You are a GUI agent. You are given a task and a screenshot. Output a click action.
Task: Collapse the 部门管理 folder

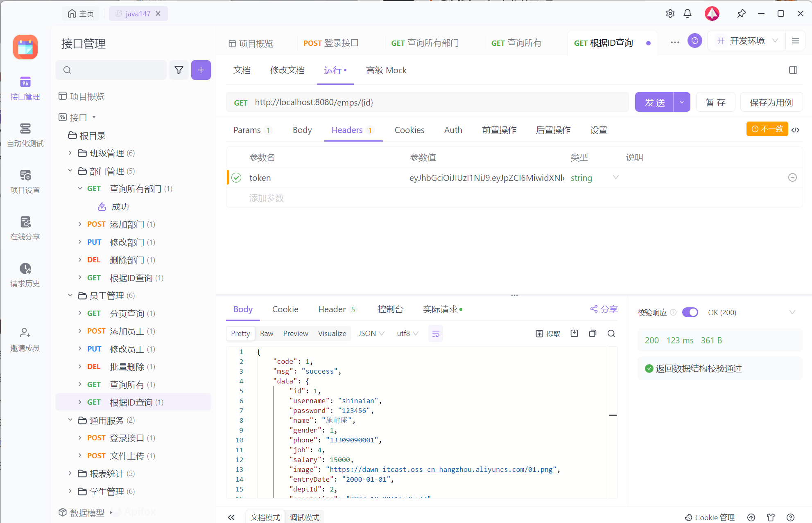click(70, 171)
